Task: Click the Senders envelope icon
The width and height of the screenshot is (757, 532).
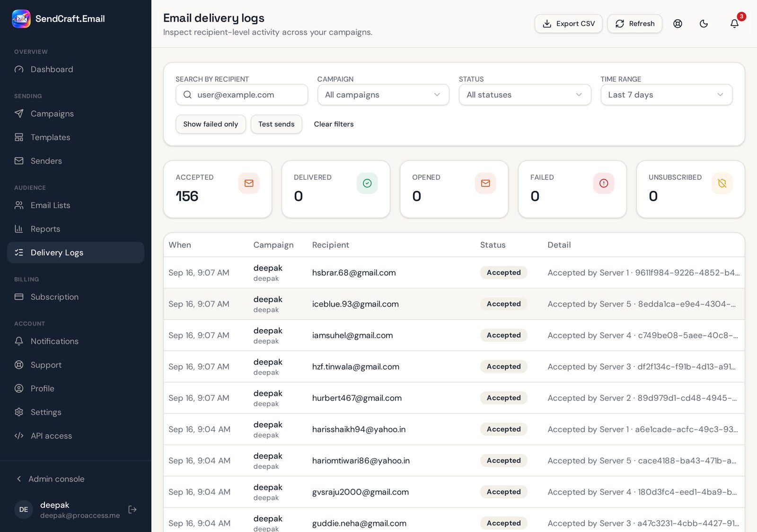Action: 19,161
